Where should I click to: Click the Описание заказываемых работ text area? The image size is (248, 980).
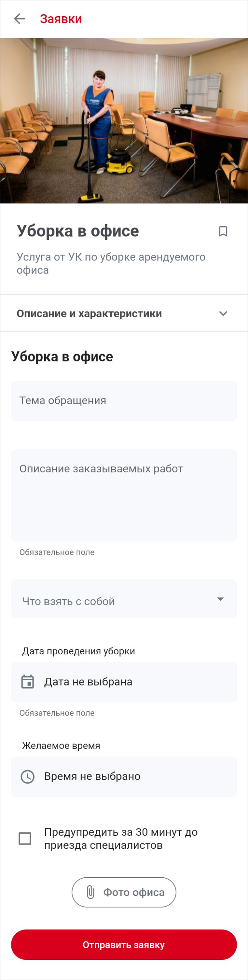coord(124,495)
